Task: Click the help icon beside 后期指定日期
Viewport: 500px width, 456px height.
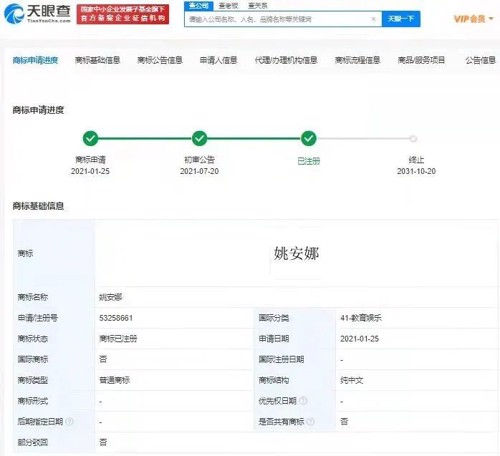Action: click(69, 422)
